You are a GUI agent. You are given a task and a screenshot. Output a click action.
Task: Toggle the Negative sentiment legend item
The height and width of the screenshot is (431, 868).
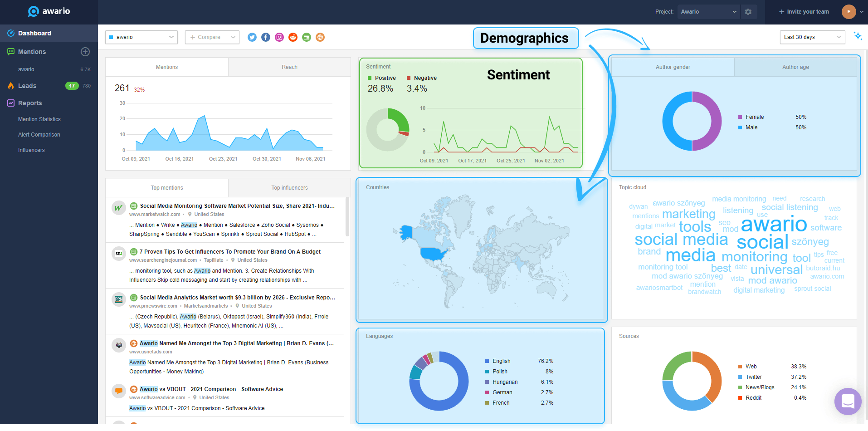tap(422, 78)
